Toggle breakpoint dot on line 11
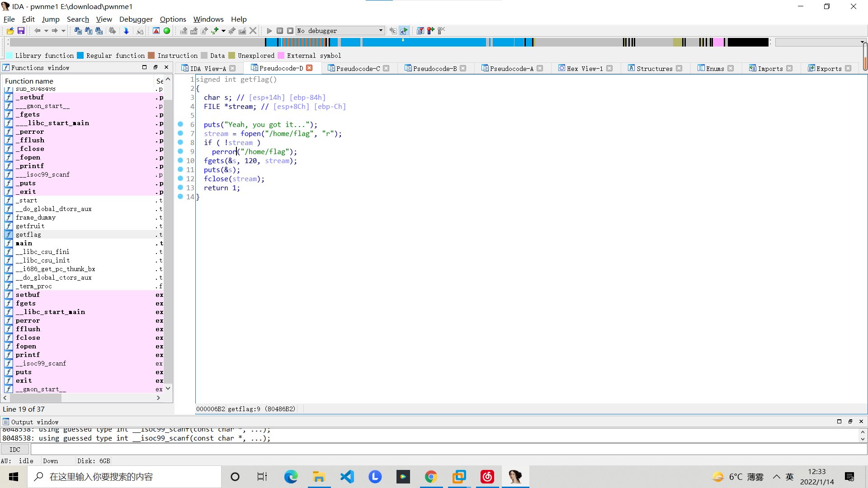The width and height of the screenshot is (868, 488). click(180, 169)
